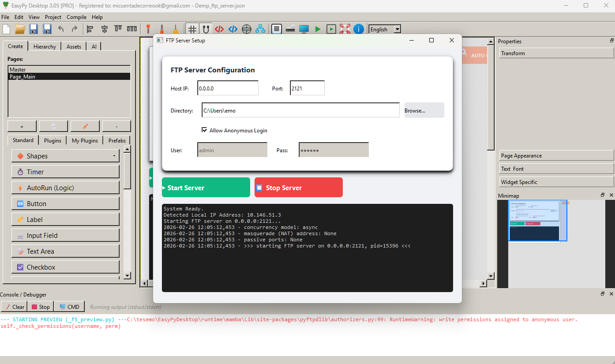615x364 pixels.
Task: Click the monitor preview toolbar icon
Action: point(304,29)
